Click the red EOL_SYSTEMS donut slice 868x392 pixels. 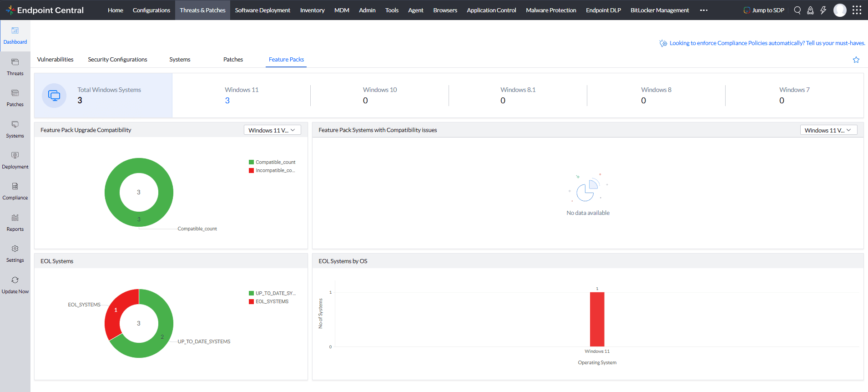point(116,309)
